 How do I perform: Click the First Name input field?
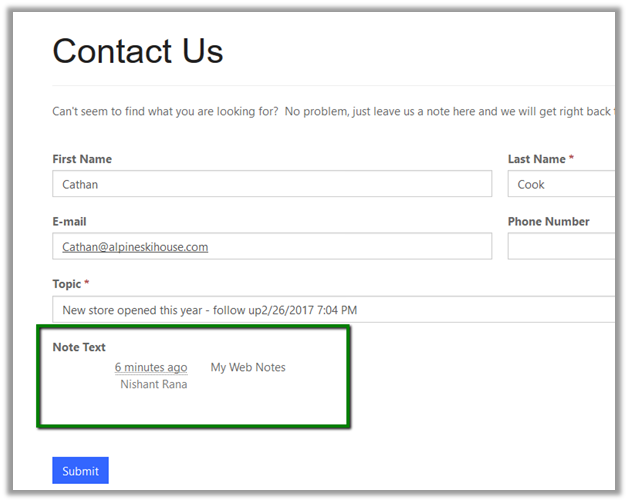271,184
